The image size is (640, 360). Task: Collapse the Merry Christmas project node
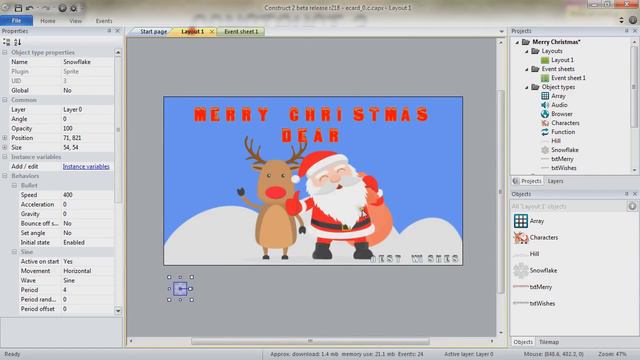point(517,42)
